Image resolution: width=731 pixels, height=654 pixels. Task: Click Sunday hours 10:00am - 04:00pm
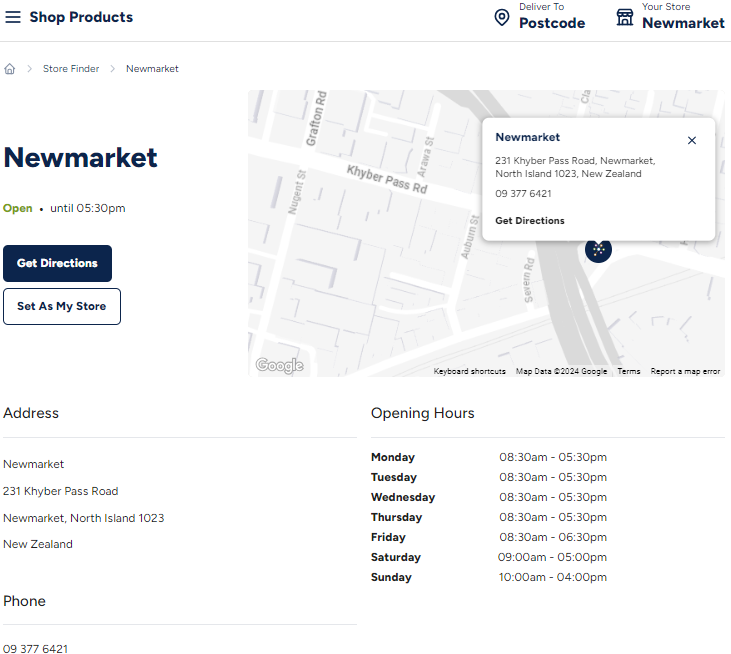[552, 578]
